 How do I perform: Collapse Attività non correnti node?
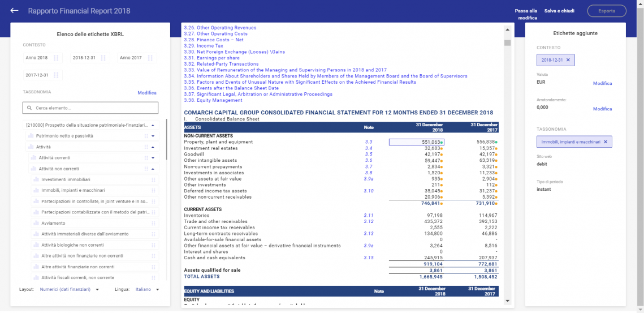(153, 169)
